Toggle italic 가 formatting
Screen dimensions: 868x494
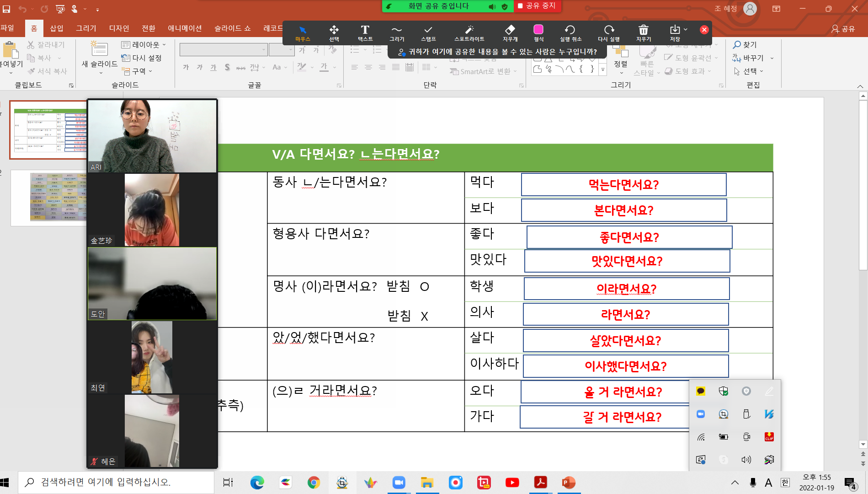click(200, 67)
